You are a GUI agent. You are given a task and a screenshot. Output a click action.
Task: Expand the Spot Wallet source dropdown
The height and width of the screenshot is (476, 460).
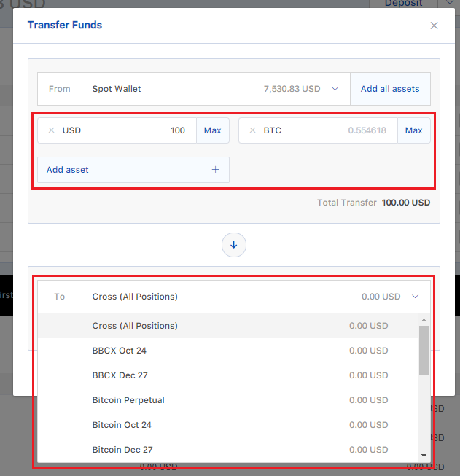335,89
